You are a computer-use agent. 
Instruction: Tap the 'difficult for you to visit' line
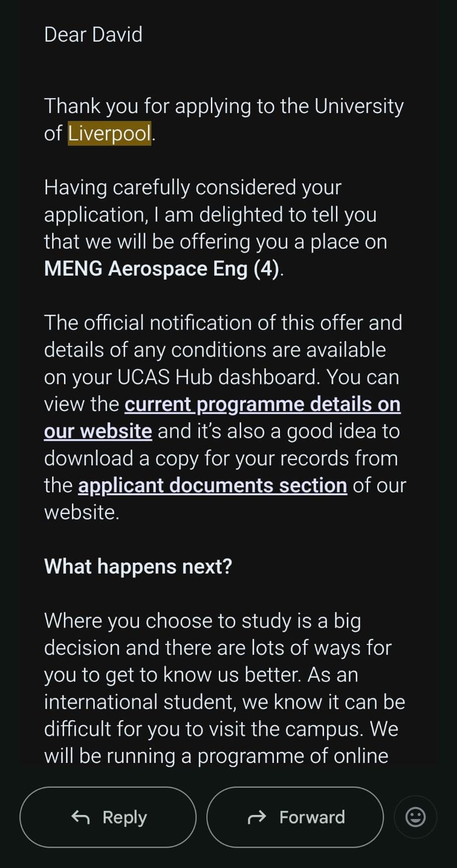tap(221, 729)
